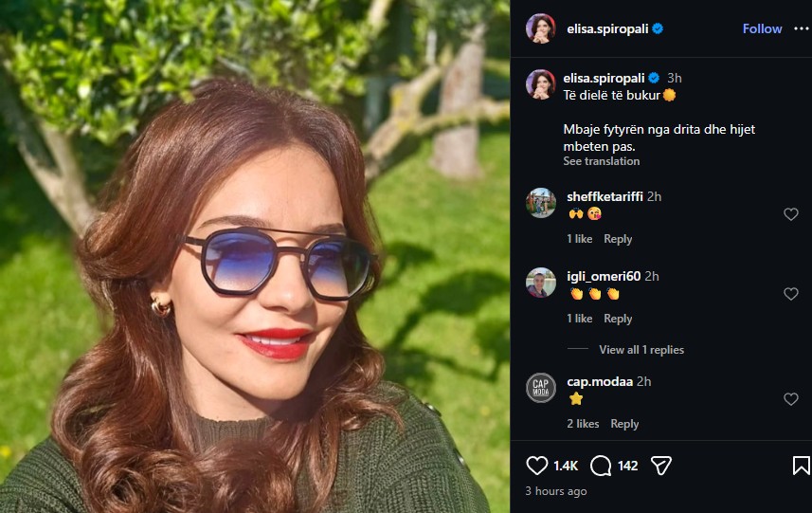Save the post with the bookmark icon
The height and width of the screenshot is (513, 812).
pos(801,466)
